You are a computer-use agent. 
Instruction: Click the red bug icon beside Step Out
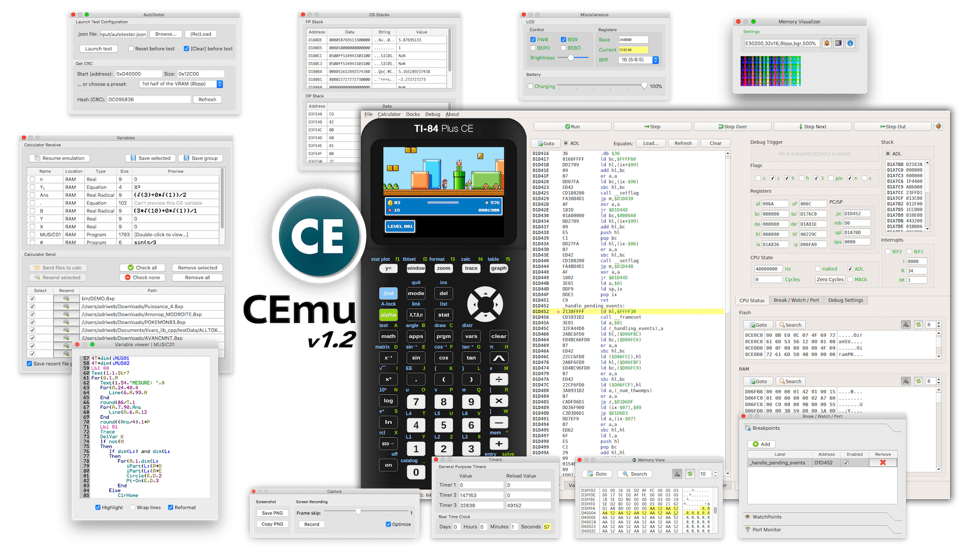point(938,126)
